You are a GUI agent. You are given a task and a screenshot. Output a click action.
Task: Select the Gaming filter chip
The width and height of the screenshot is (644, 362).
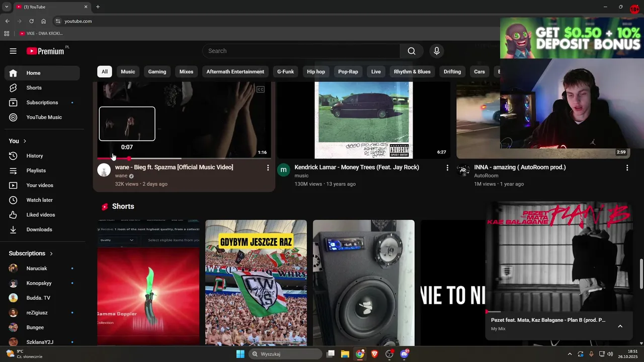click(x=157, y=72)
